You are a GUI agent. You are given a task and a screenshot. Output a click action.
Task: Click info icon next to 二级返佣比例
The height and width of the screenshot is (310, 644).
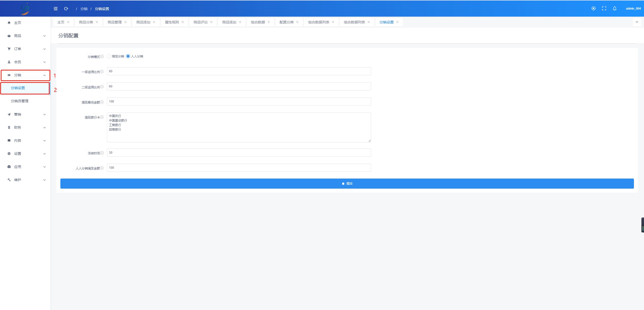pyautogui.click(x=102, y=87)
